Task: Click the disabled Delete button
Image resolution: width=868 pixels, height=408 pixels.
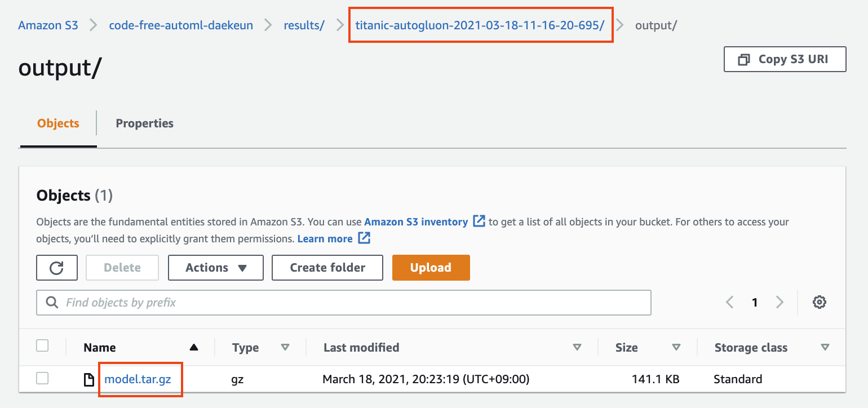Action: [x=122, y=268]
